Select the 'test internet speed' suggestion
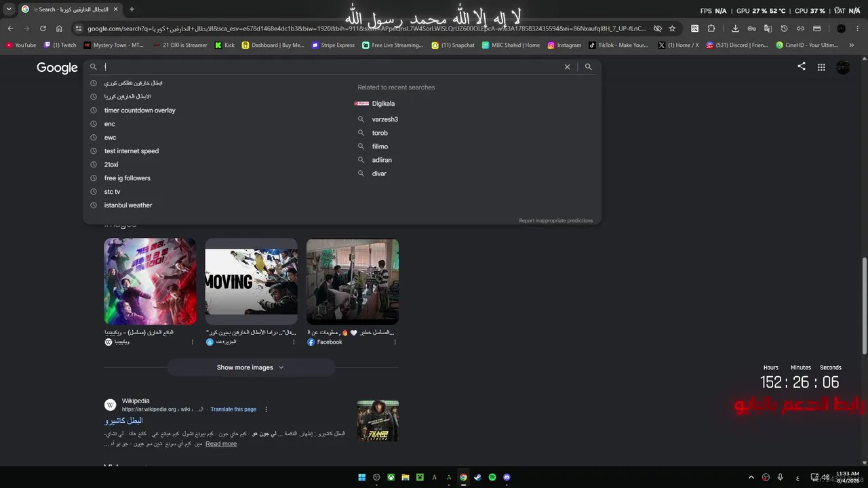 (132, 151)
